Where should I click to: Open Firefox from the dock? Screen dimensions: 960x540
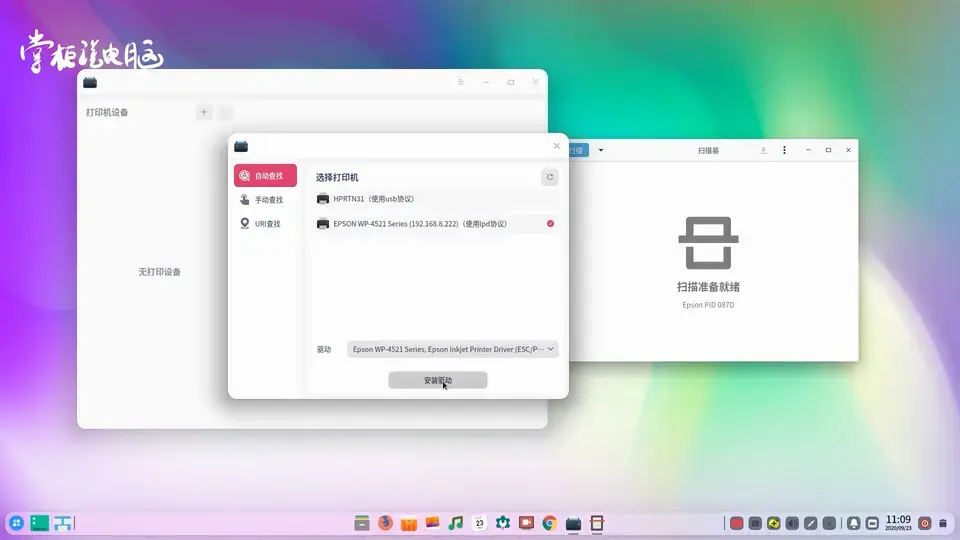(385, 523)
